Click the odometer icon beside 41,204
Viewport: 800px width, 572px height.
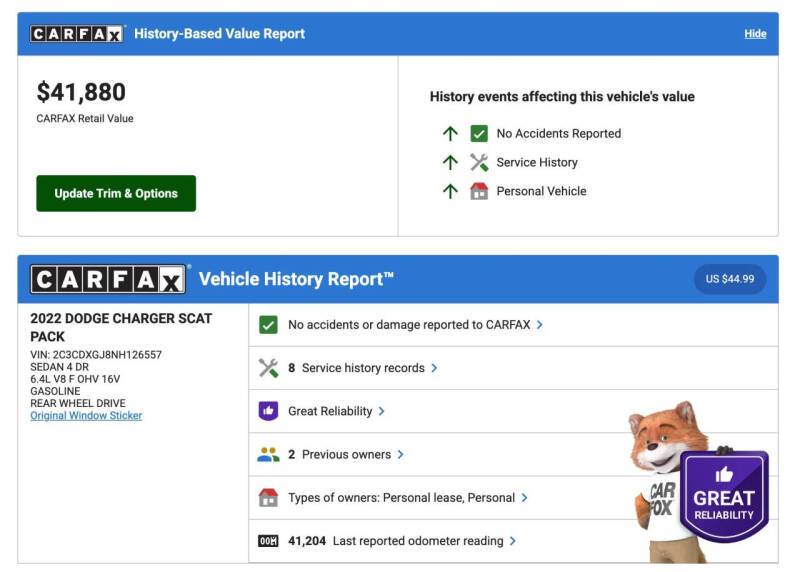pos(268,541)
